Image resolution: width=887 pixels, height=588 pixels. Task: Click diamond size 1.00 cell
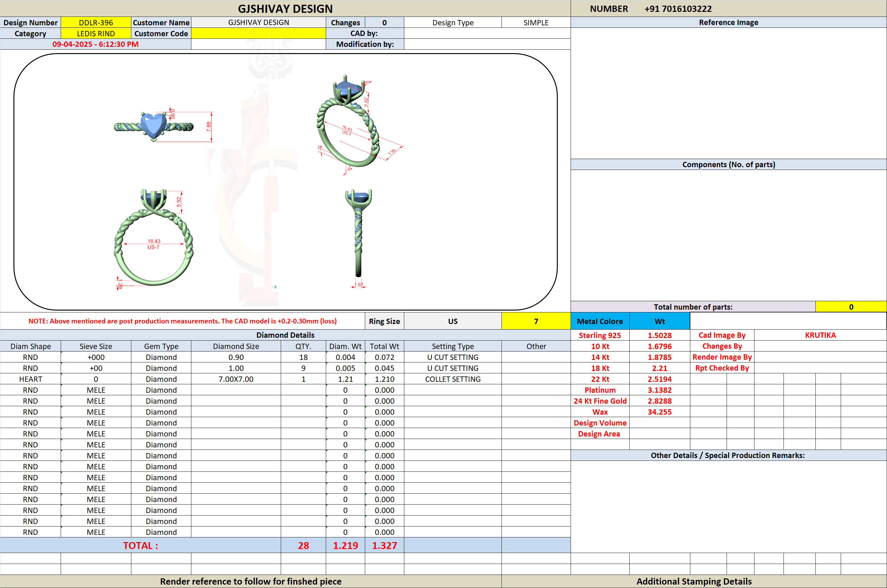click(236, 368)
